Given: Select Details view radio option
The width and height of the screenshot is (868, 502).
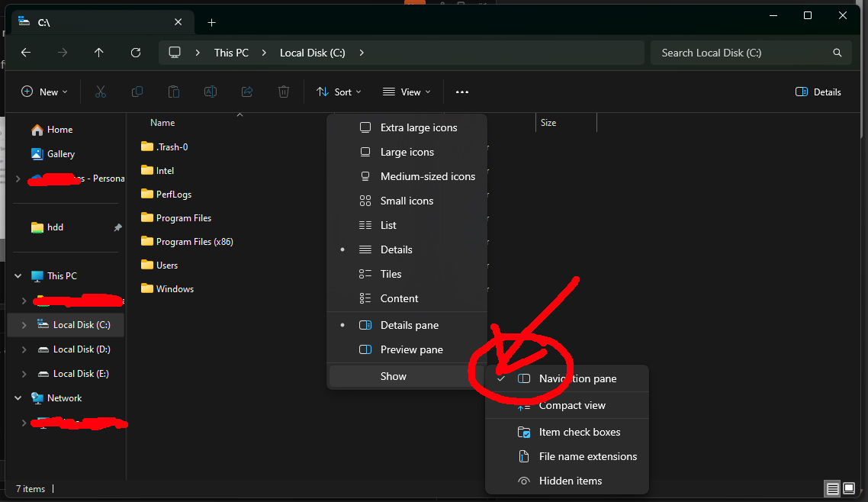Looking at the screenshot, I should point(407,249).
